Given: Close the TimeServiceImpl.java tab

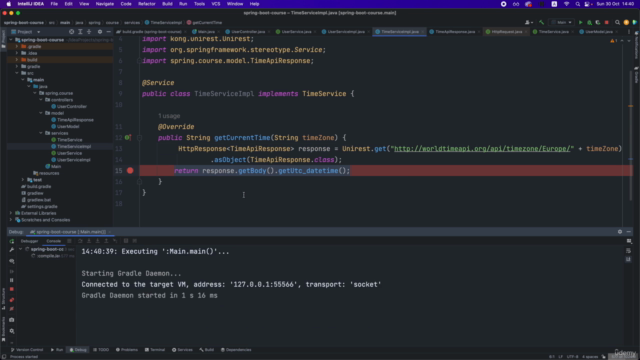Looking at the screenshot, I should (x=422, y=32).
